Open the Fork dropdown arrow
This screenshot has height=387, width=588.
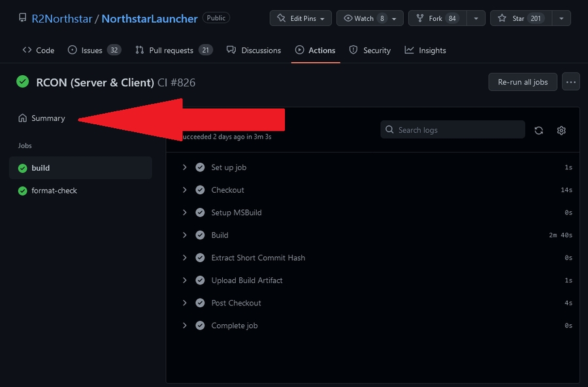[476, 18]
